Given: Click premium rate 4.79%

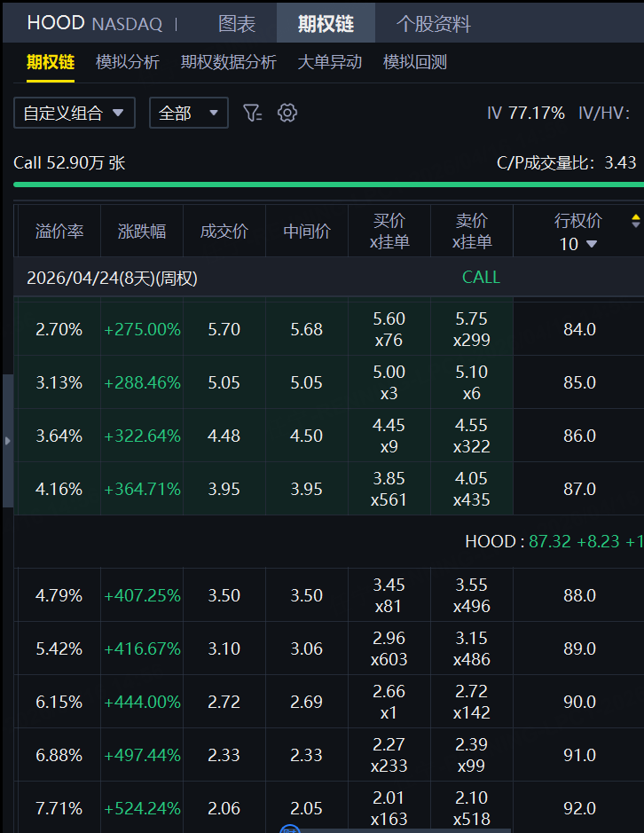Looking at the screenshot, I should coord(59,595).
